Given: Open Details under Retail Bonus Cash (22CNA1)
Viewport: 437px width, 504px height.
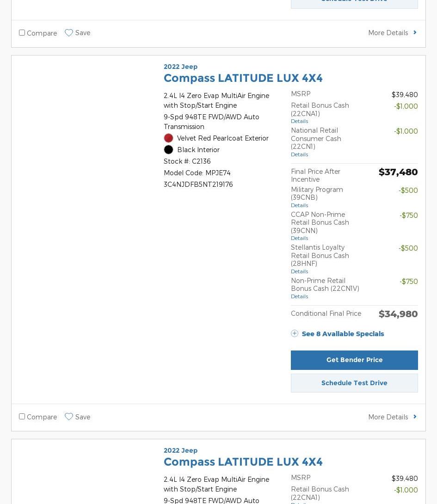Looking at the screenshot, I should click(299, 121).
